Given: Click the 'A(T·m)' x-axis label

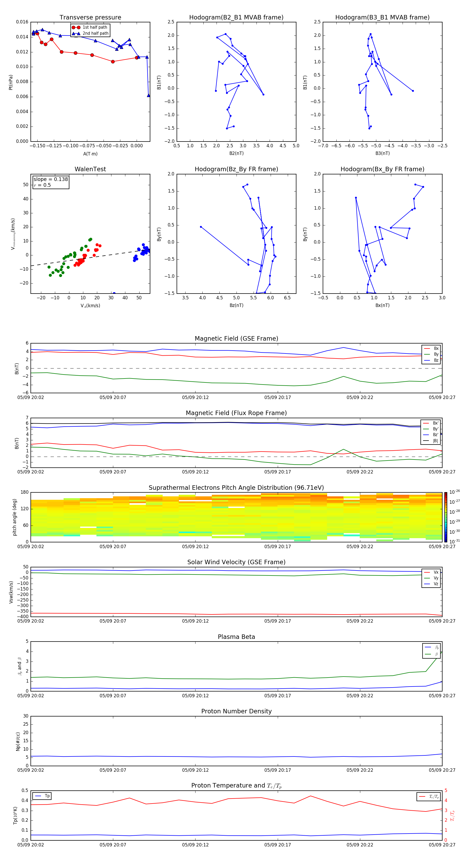Looking at the screenshot, I should tap(90, 154).
